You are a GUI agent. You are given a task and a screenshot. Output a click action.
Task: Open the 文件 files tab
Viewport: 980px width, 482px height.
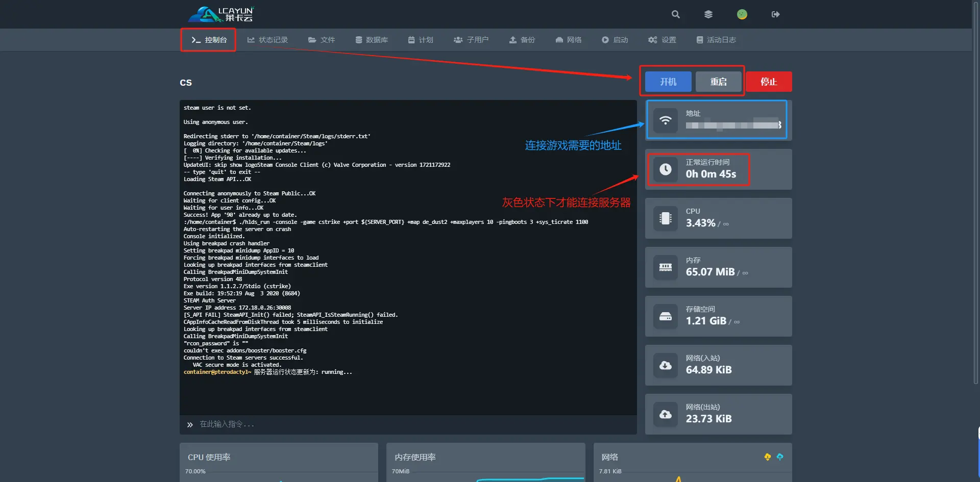pos(322,40)
